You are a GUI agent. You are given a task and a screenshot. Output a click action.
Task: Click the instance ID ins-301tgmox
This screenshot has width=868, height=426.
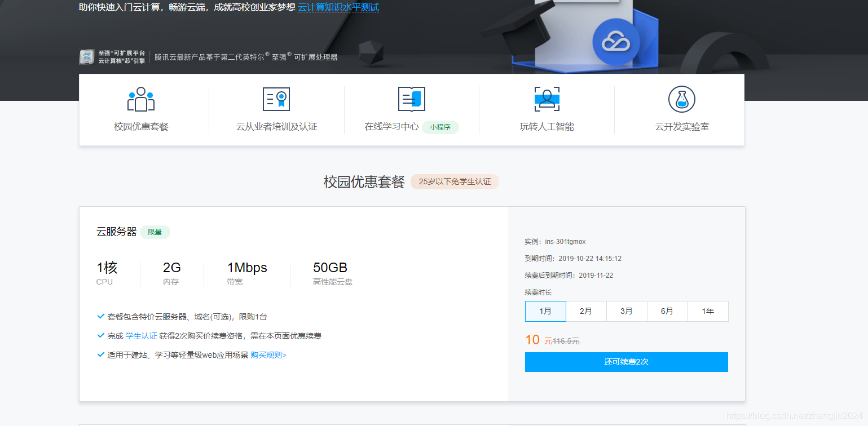tap(565, 242)
